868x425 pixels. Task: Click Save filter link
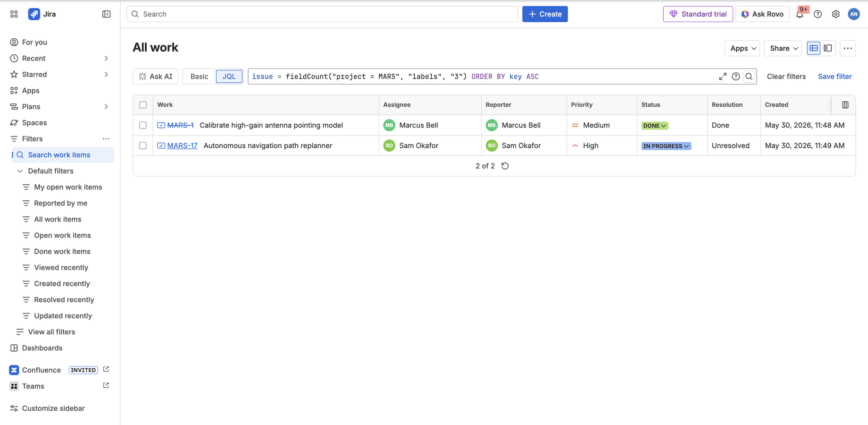click(x=835, y=76)
